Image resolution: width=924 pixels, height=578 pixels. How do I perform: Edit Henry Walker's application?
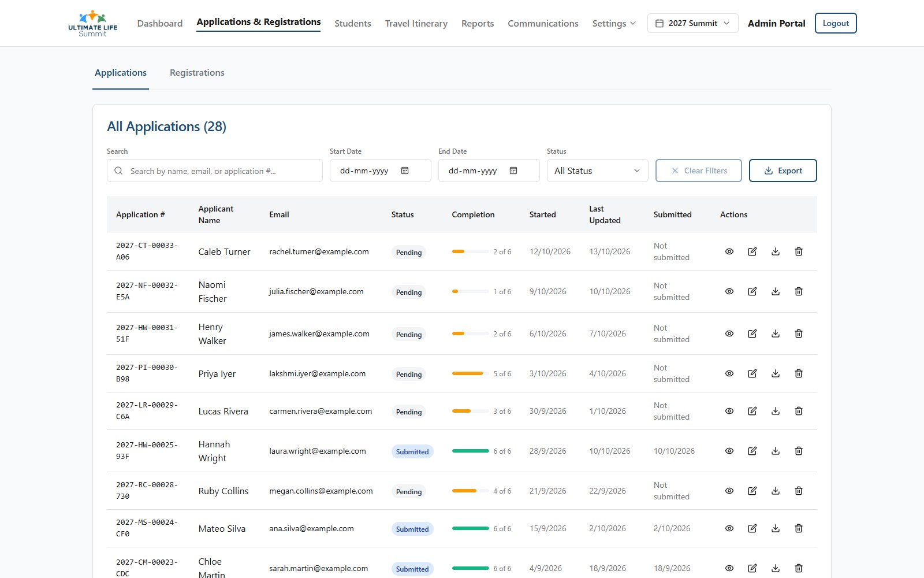(x=752, y=334)
